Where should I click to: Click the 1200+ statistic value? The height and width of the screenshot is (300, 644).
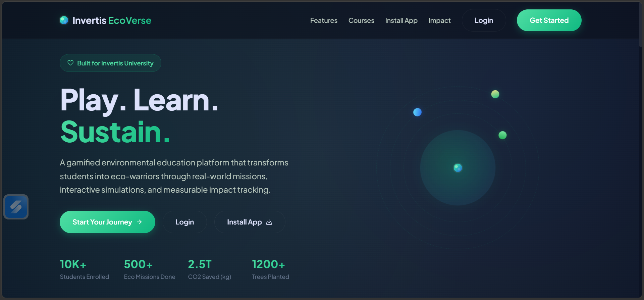pyautogui.click(x=268, y=264)
